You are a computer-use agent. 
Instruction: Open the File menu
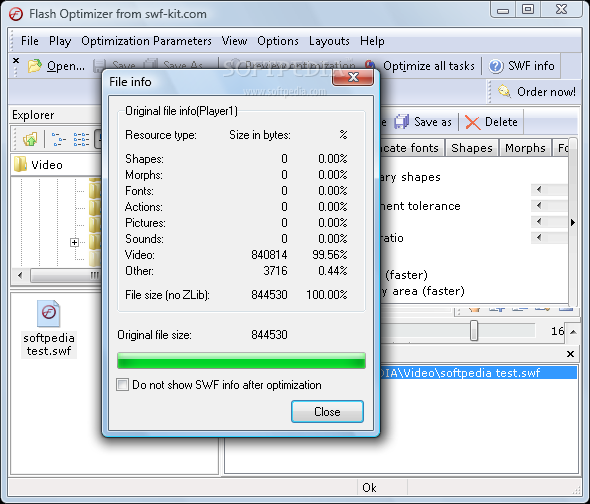point(30,41)
